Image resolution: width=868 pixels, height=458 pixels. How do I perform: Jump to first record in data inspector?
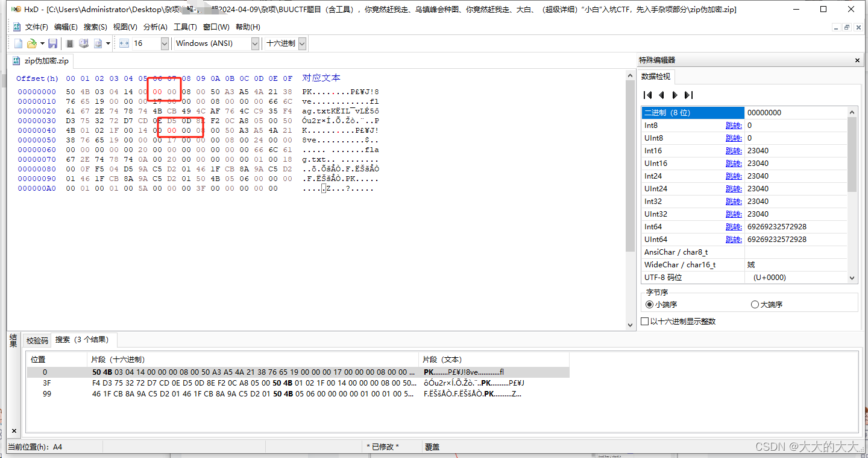click(648, 95)
